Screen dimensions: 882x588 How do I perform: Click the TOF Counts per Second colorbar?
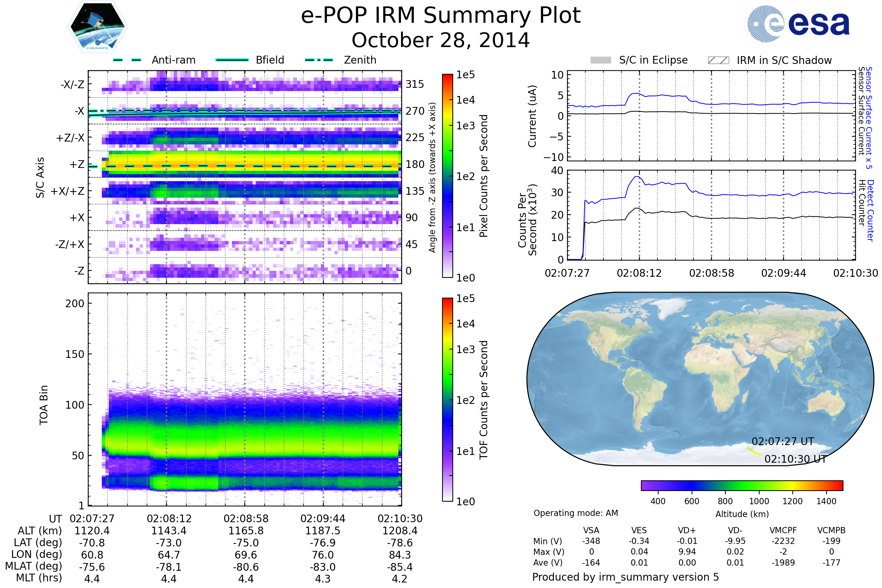(447, 400)
